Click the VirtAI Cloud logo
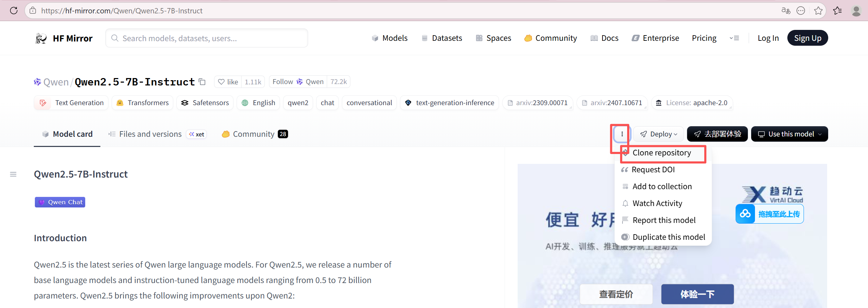 [x=773, y=194]
